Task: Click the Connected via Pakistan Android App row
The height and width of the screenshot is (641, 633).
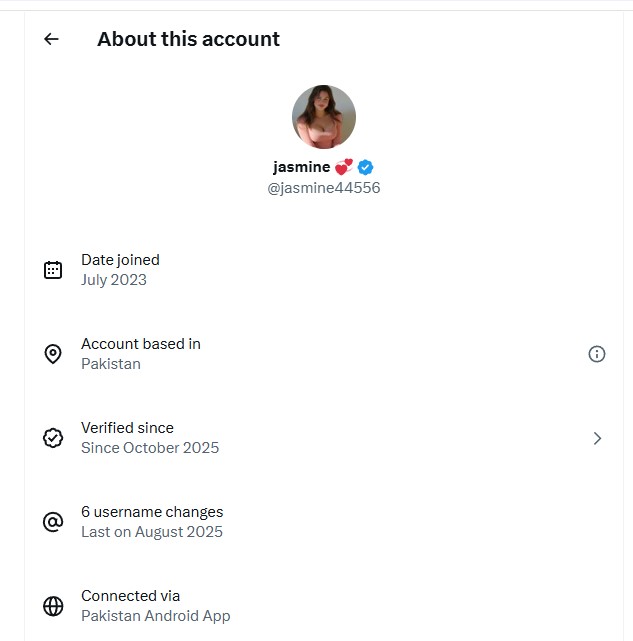Action: [324, 606]
